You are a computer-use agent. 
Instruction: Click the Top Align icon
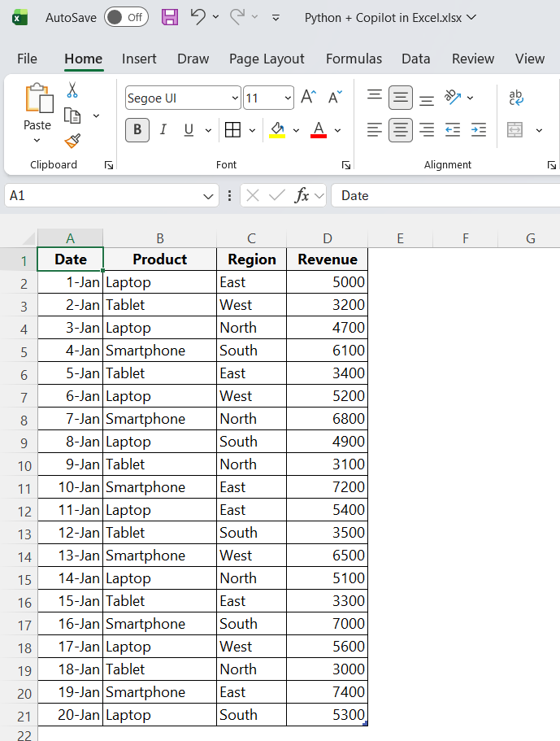coord(375,96)
